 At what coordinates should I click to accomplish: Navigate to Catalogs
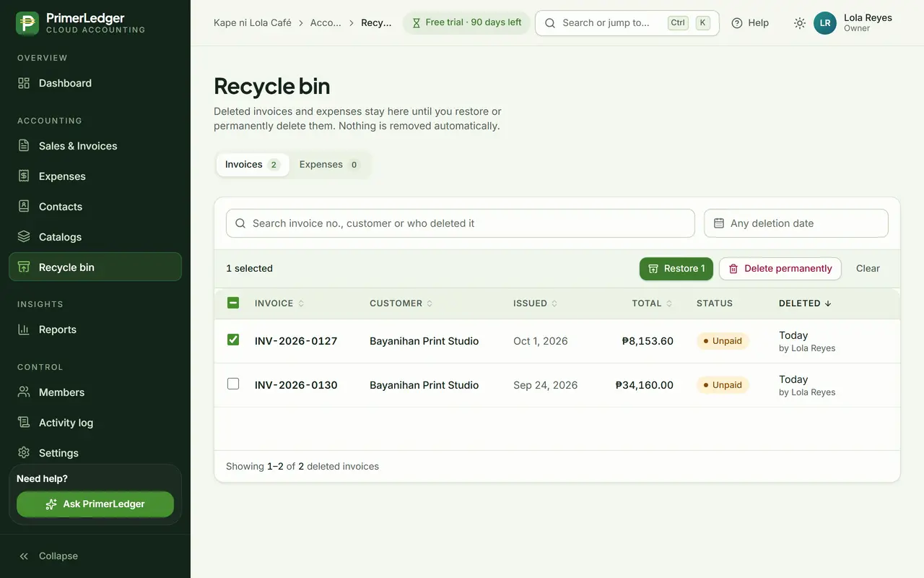coord(95,237)
